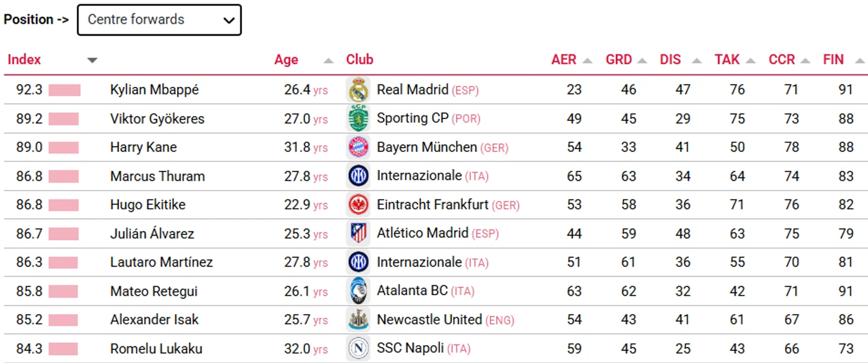
Task: Click the Newcastle United club crest
Action: pos(358,320)
